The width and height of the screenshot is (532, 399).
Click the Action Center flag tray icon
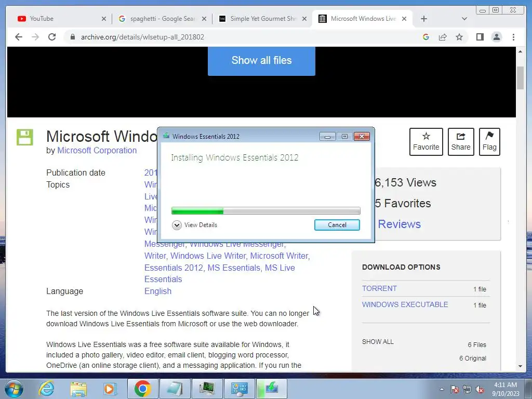(x=455, y=389)
